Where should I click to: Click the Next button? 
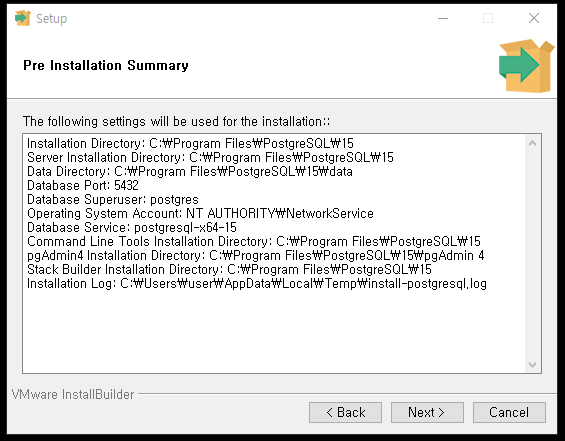click(427, 412)
